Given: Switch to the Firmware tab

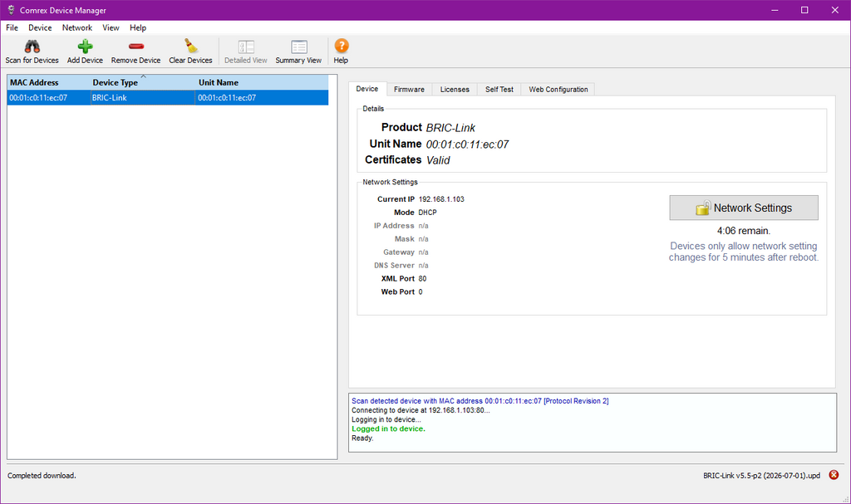Looking at the screenshot, I should 409,90.
